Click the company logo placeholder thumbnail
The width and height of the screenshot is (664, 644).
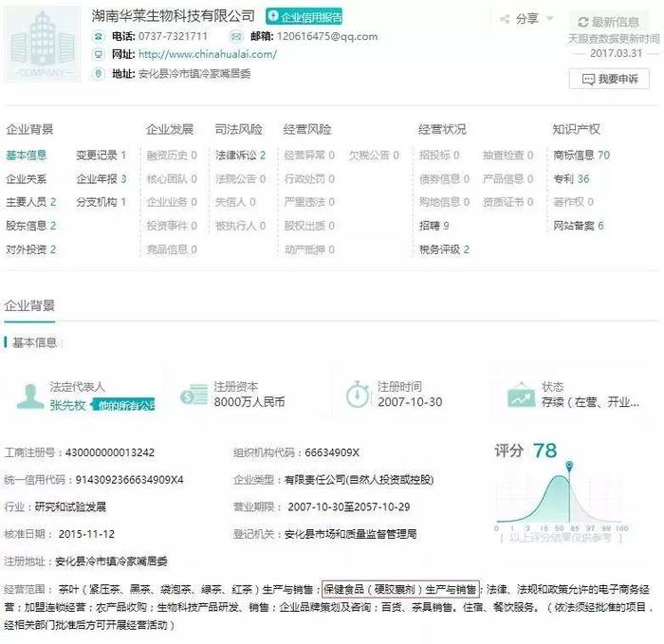(x=43, y=44)
